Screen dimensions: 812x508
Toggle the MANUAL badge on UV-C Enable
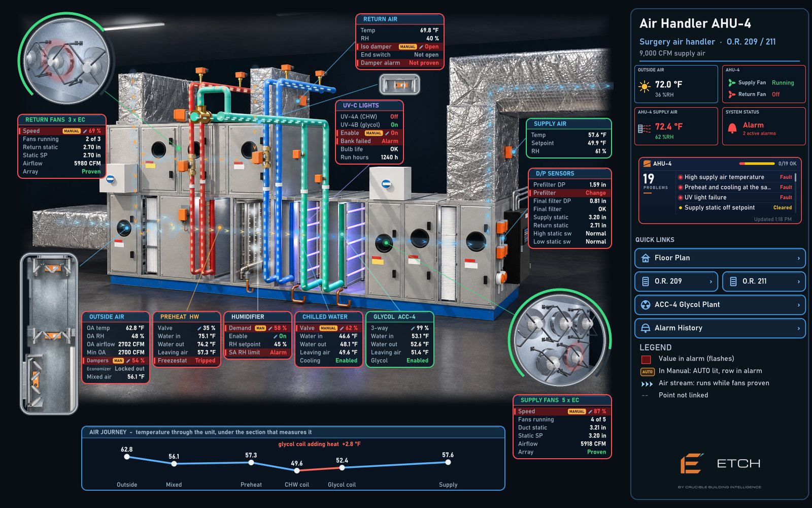tap(374, 133)
